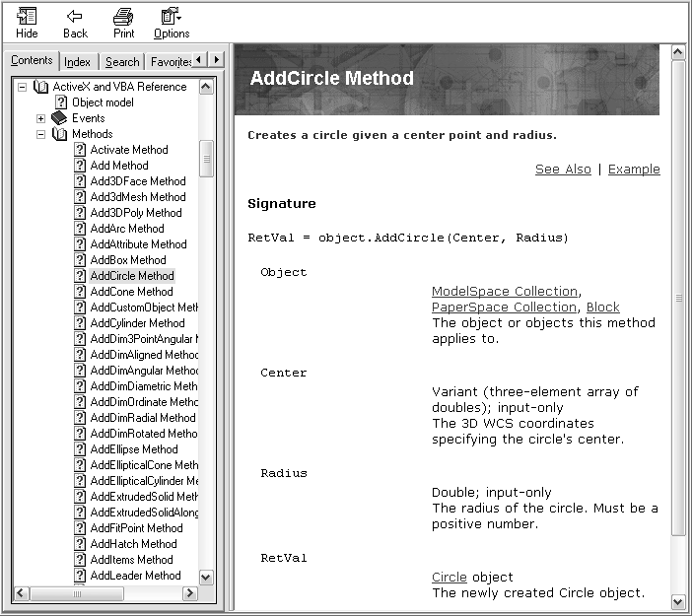Switch to the Contents tab

click(x=32, y=60)
